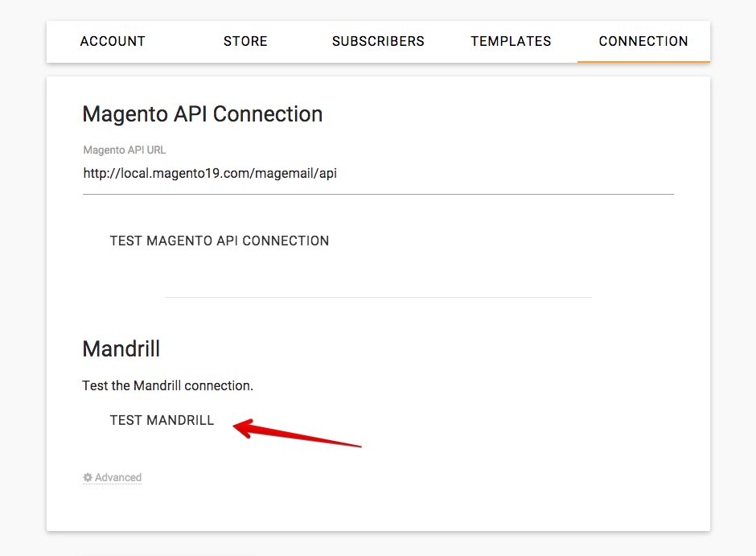
Task: Click the Mandrill section heading
Action: tap(121, 349)
